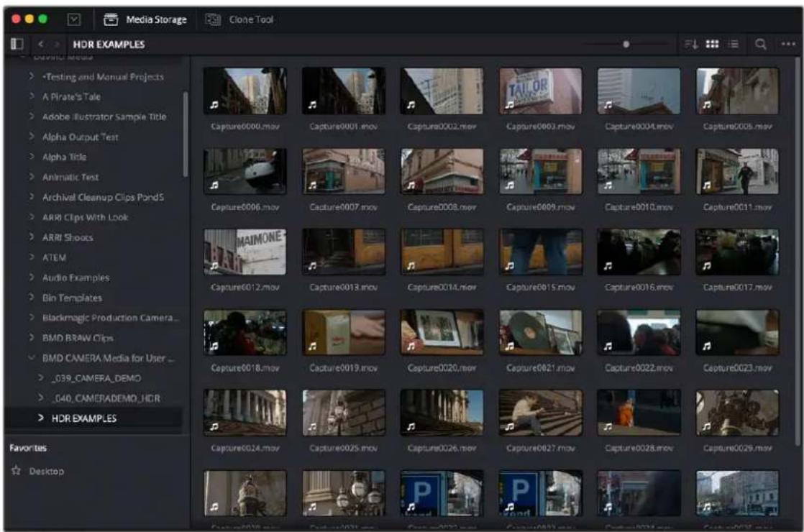The image size is (804, 532).
Task: Select Capture0005.mov thumbnail
Action: click(737, 91)
